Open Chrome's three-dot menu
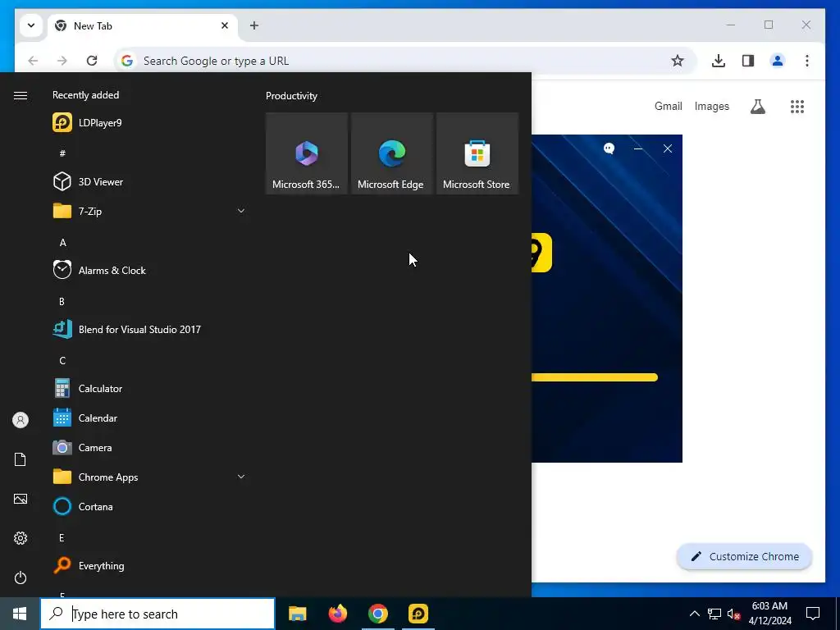 tap(807, 61)
